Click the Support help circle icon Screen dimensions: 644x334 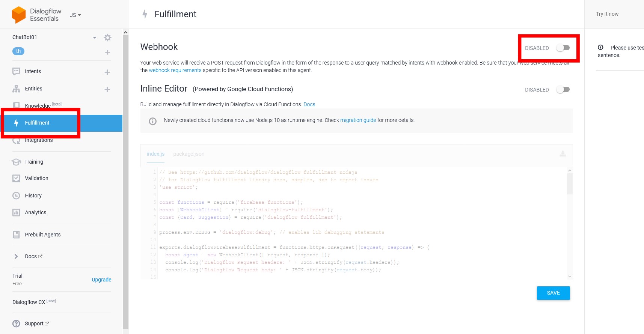coord(16,323)
